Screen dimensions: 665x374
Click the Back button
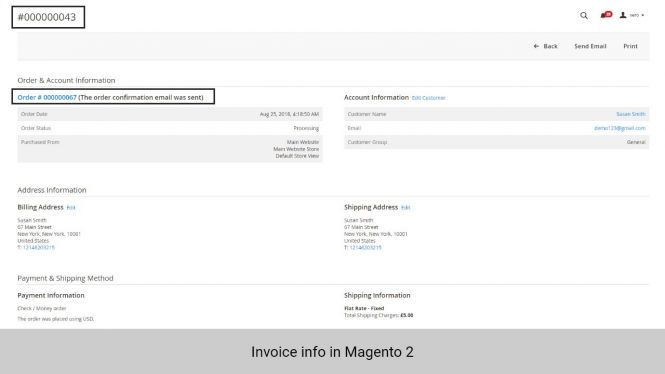coord(545,46)
